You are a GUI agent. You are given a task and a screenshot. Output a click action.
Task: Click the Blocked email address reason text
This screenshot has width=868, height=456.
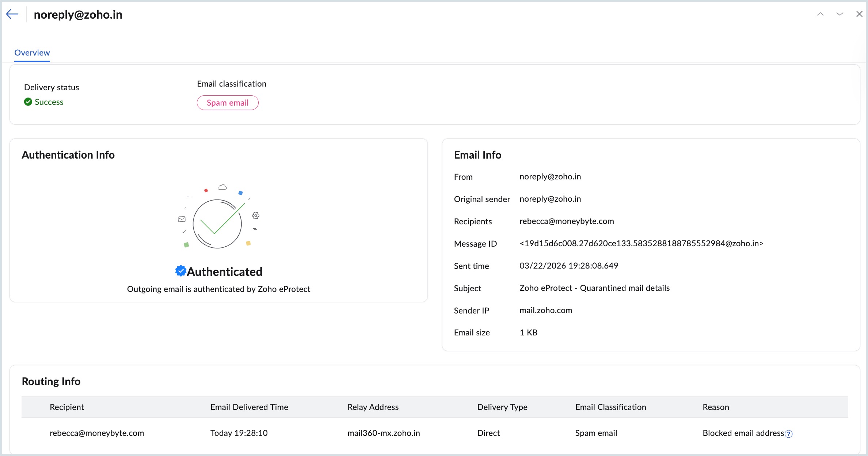tap(743, 433)
